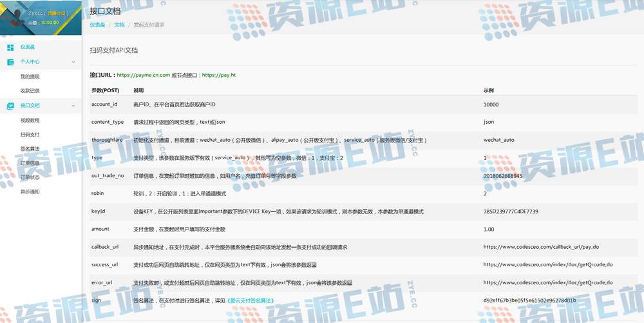Click the keyId parameter cell
Viewport: 644px width, 323px height.
(98, 211)
